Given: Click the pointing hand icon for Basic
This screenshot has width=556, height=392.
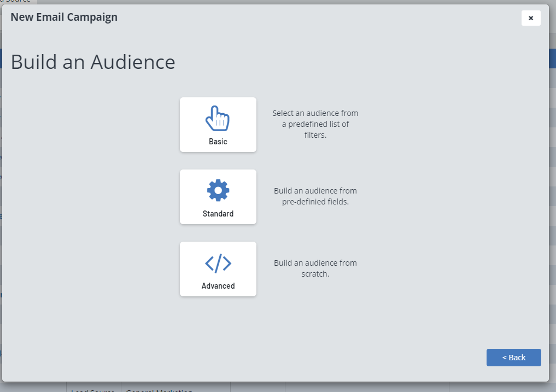Looking at the screenshot, I should pos(218,119).
